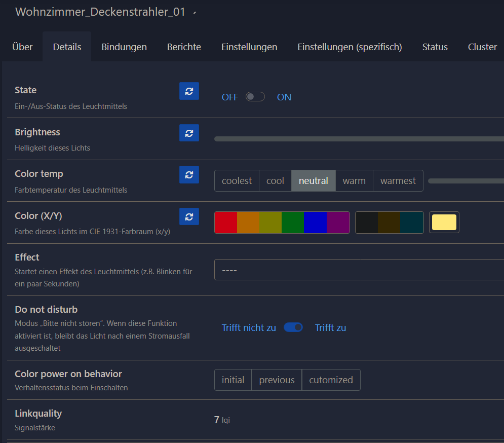Refresh the State value

pyautogui.click(x=189, y=91)
